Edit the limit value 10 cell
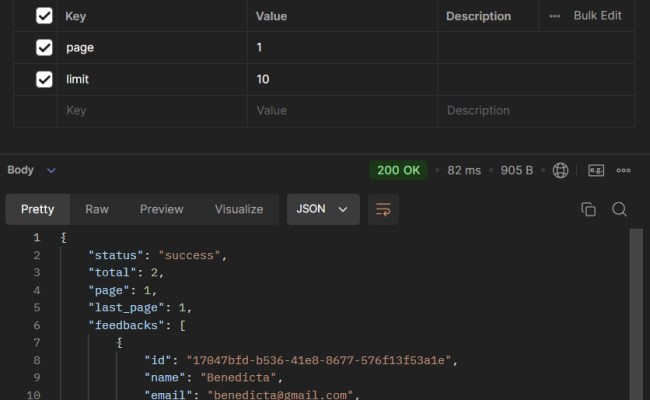650x400 pixels. pos(342,80)
